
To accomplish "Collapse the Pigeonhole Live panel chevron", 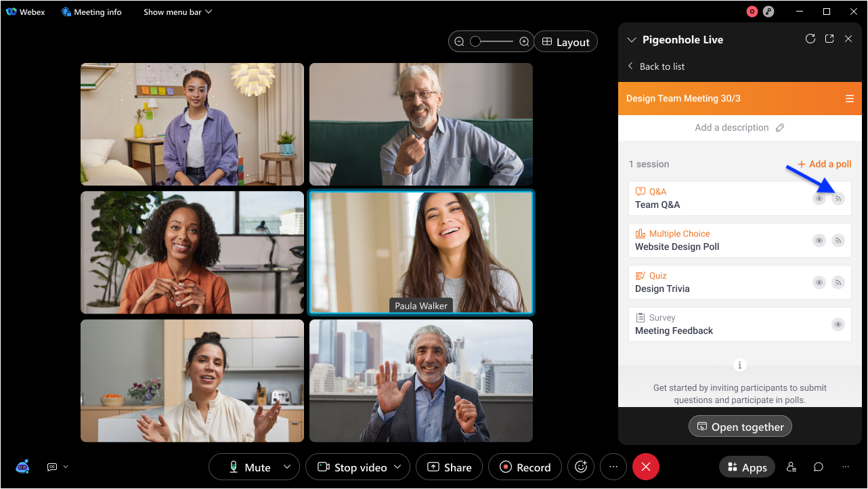I will coord(632,40).
